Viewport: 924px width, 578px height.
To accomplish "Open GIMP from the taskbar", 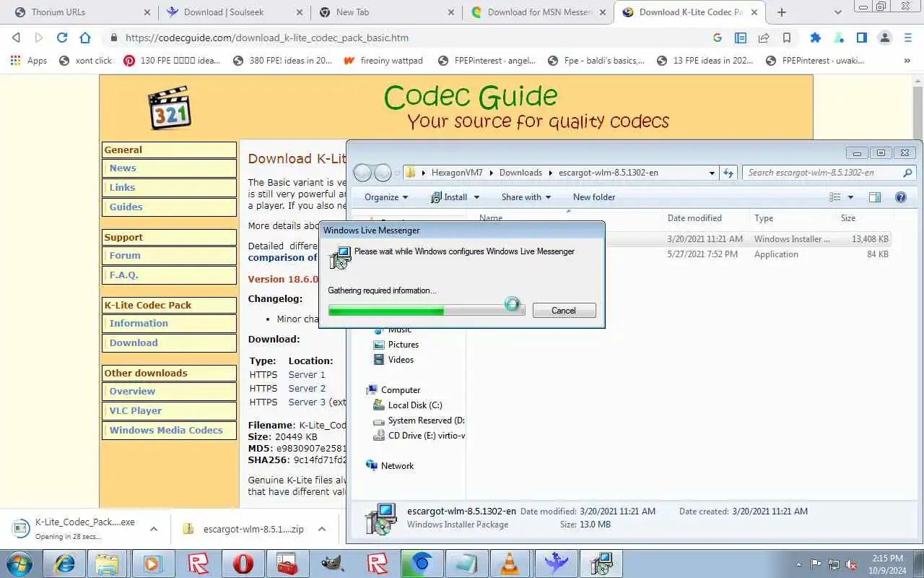I will pyautogui.click(x=333, y=564).
